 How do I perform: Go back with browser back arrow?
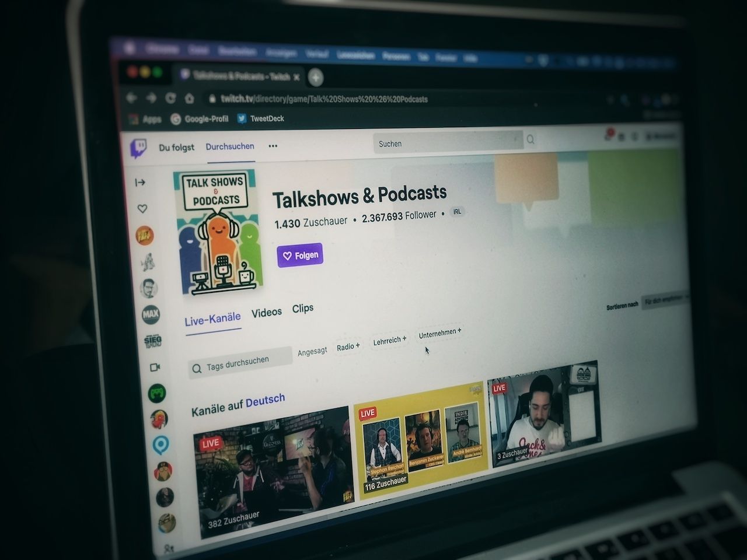pos(132,98)
